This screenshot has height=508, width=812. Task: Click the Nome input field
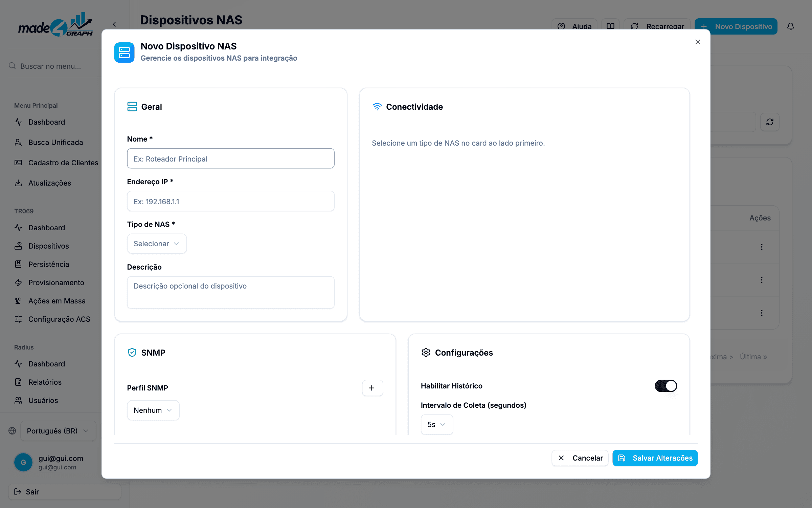click(x=231, y=158)
